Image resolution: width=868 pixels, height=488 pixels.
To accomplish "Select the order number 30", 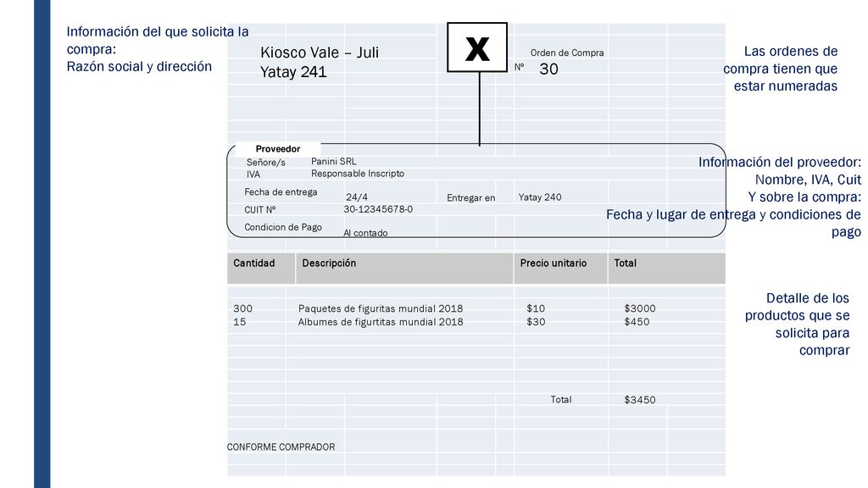I will coord(548,69).
